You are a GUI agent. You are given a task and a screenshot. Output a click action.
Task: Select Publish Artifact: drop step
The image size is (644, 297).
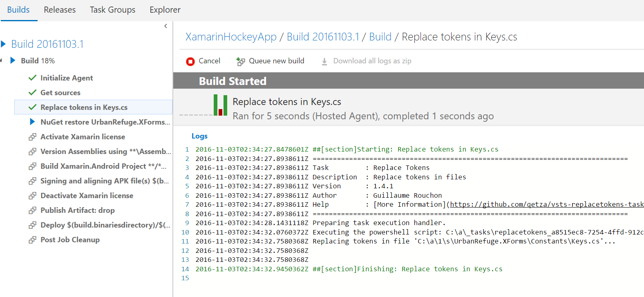[x=78, y=210]
